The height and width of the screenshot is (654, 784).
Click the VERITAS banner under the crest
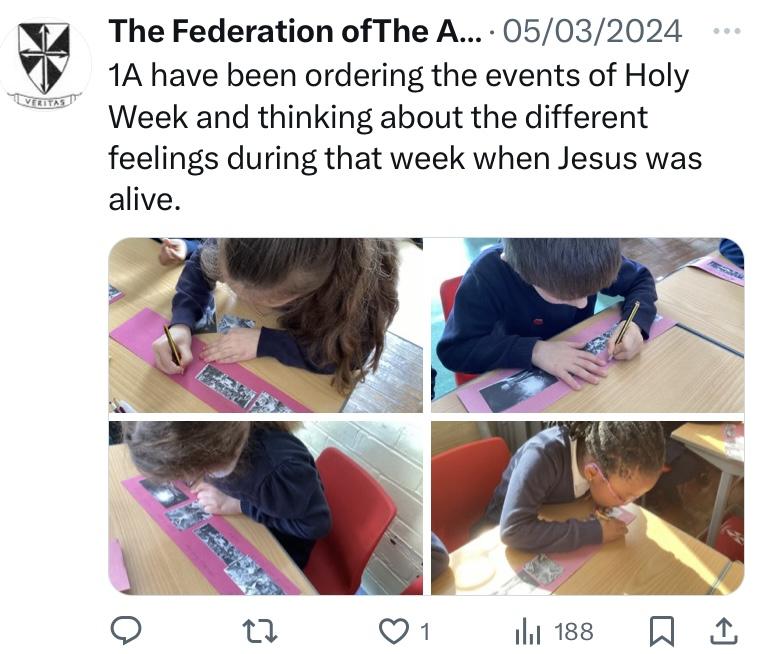[44, 99]
